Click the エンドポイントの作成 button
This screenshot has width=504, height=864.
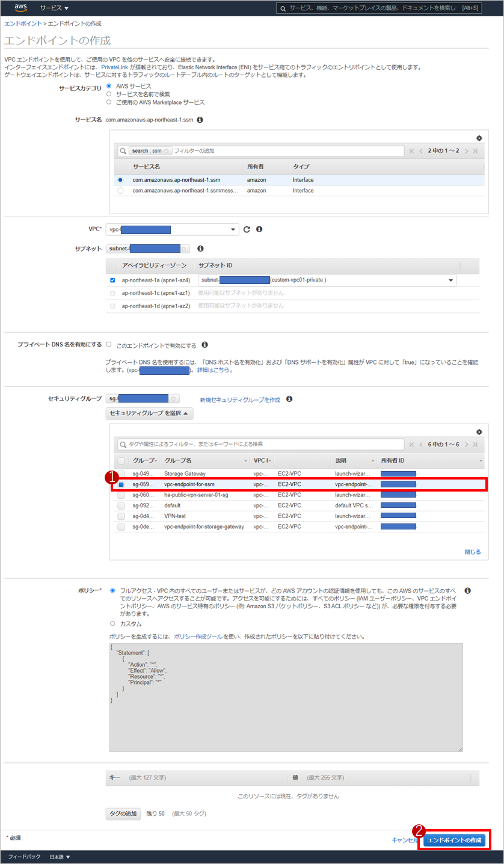(454, 841)
